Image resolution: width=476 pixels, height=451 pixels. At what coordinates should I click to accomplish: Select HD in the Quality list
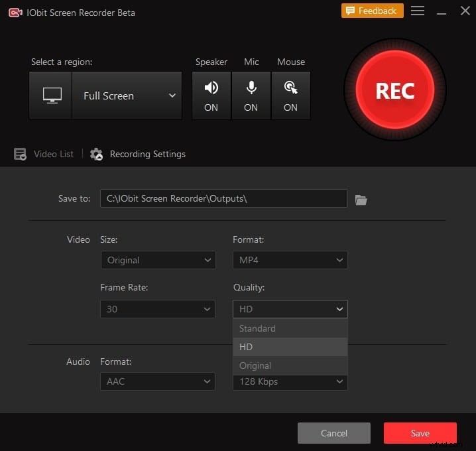(x=290, y=347)
